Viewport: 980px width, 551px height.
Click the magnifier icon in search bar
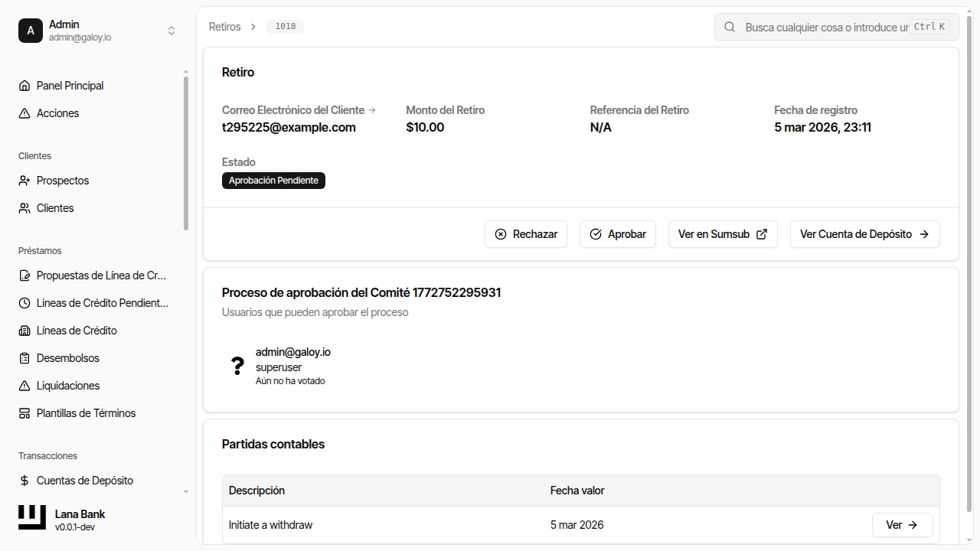click(x=730, y=27)
